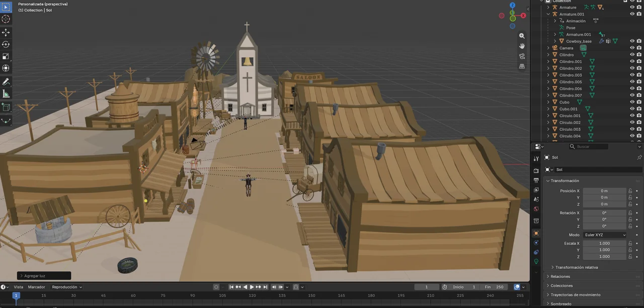The image size is (644, 308).
Task: Disable rendering for Armature.001 camera icon
Action: 639,14
